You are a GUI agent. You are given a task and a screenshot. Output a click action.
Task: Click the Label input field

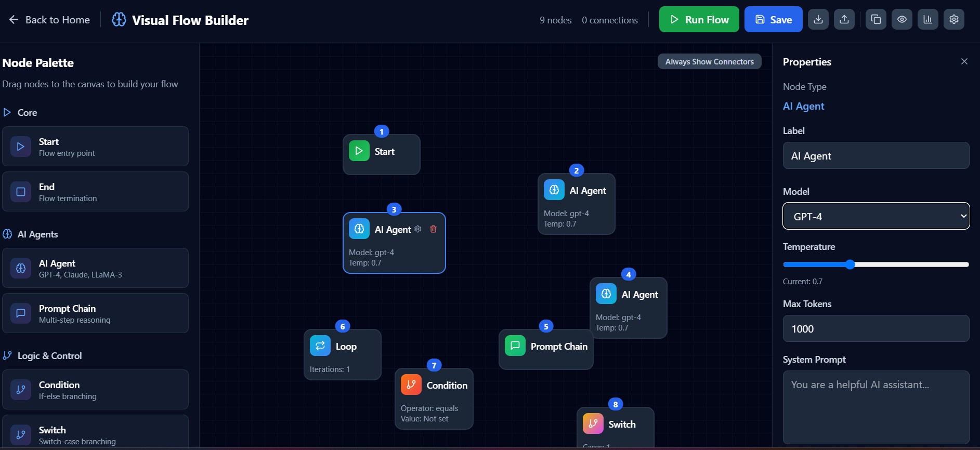pyautogui.click(x=876, y=155)
